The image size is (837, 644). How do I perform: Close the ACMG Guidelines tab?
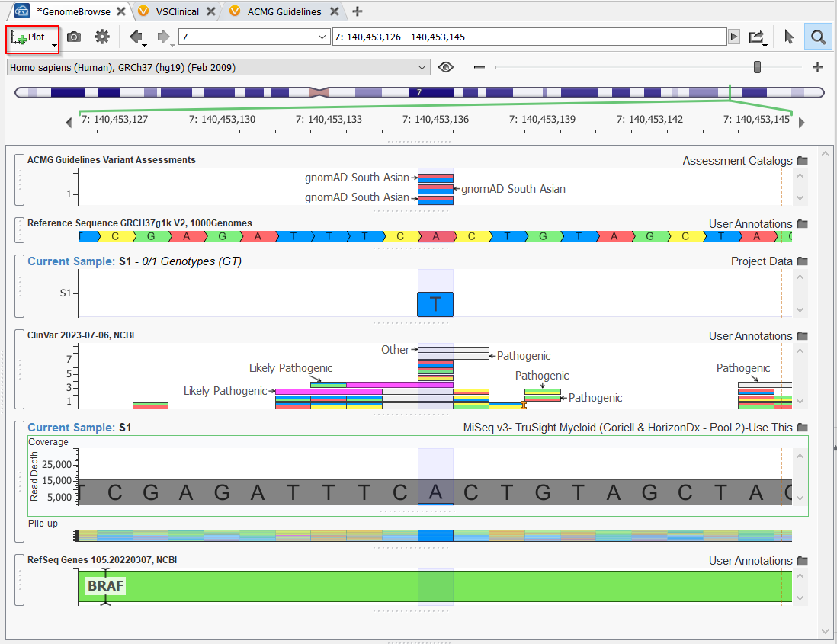(x=335, y=11)
